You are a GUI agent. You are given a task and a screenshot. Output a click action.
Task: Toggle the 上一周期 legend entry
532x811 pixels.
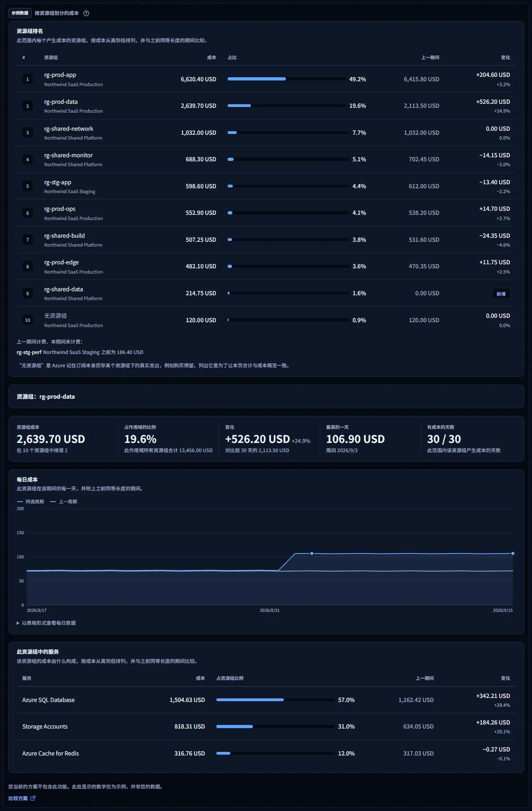(x=64, y=502)
